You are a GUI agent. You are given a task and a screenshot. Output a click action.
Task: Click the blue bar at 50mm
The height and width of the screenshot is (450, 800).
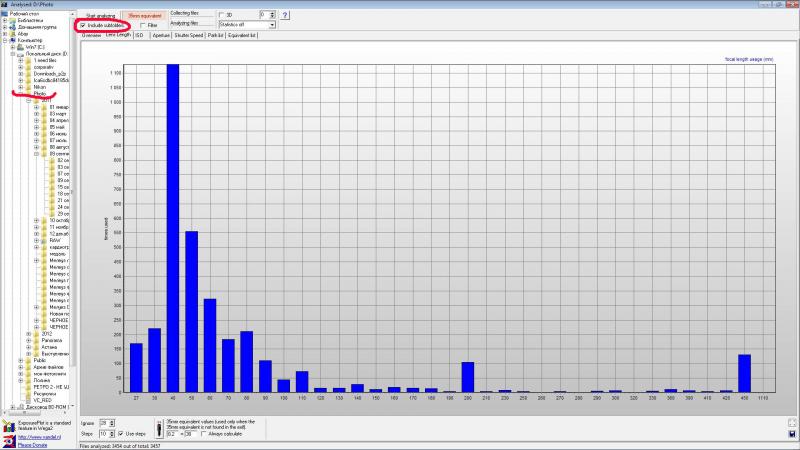click(x=191, y=312)
